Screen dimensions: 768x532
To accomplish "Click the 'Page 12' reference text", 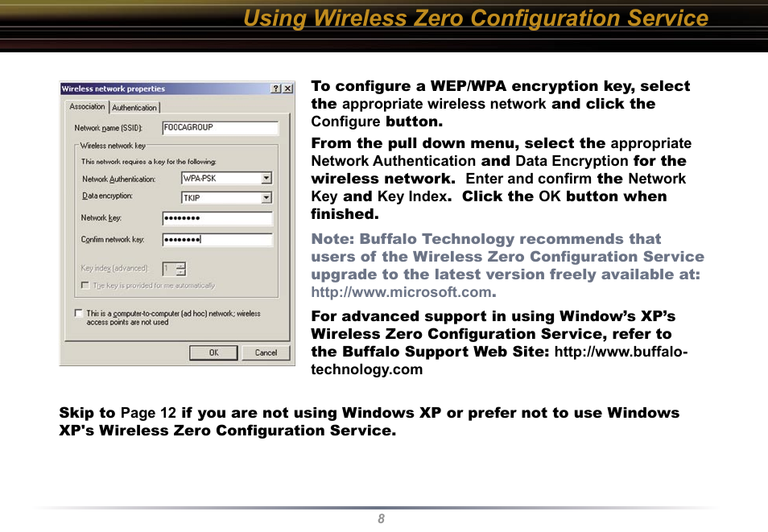I will coord(148,413).
